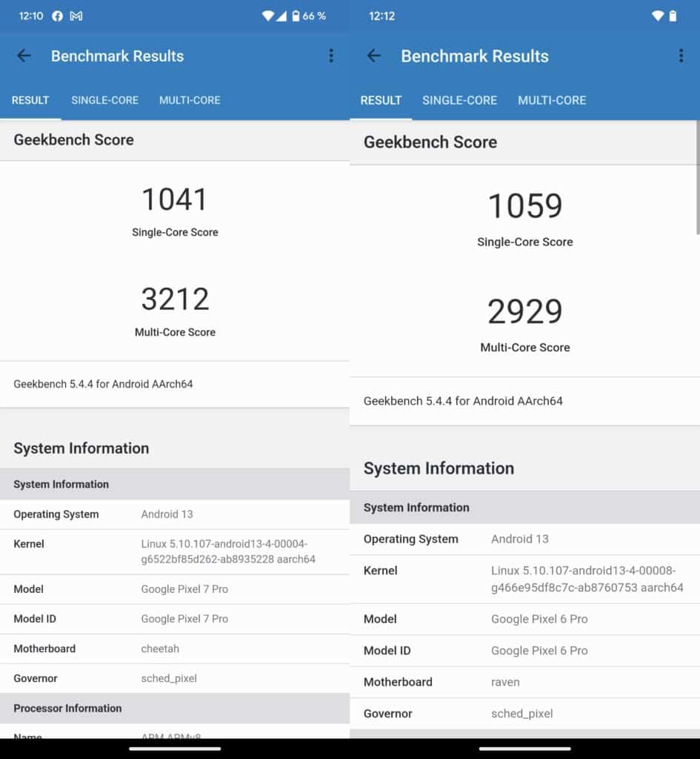Tap the Wi-Fi icon in right status bar
This screenshot has height=759, width=700.
[x=658, y=16]
